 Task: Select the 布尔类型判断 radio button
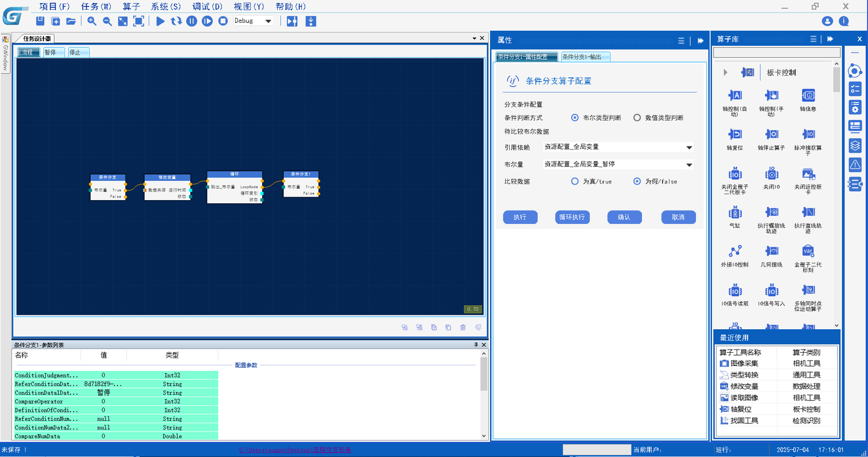click(575, 118)
